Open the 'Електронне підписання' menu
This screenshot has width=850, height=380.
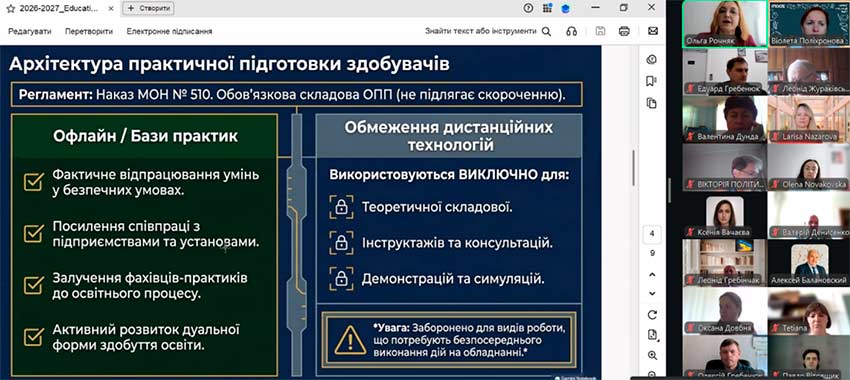click(x=170, y=31)
